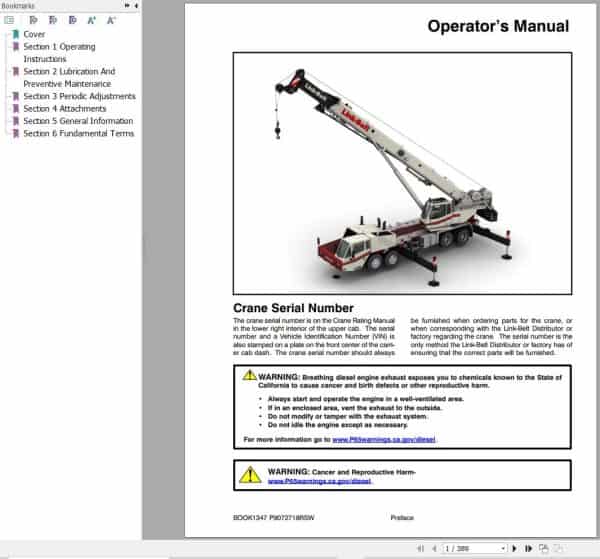The image size is (600, 559).
Task: Click the Bookmarks panel title
Action: [x=18, y=5]
